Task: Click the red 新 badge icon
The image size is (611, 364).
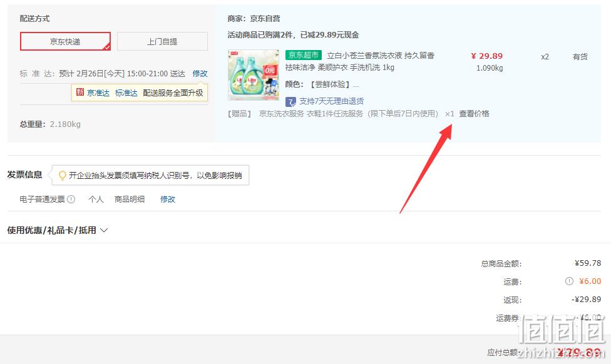Action: click(80, 93)
